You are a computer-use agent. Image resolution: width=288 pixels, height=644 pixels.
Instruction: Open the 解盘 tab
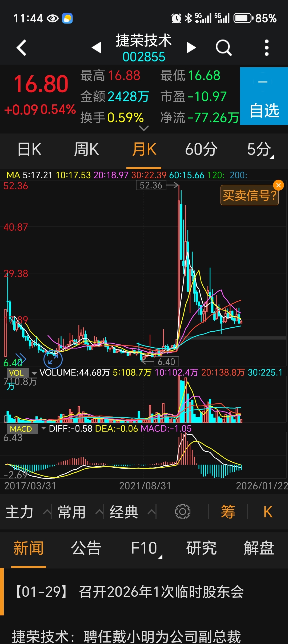259,548
